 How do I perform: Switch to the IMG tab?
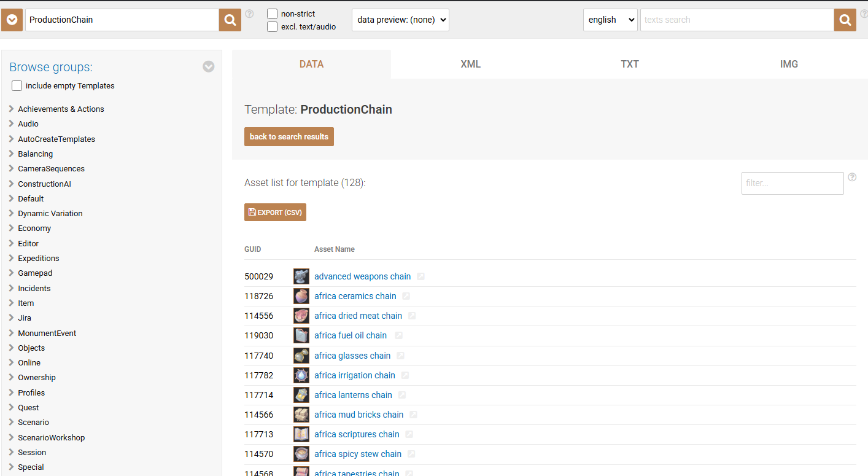789,63
